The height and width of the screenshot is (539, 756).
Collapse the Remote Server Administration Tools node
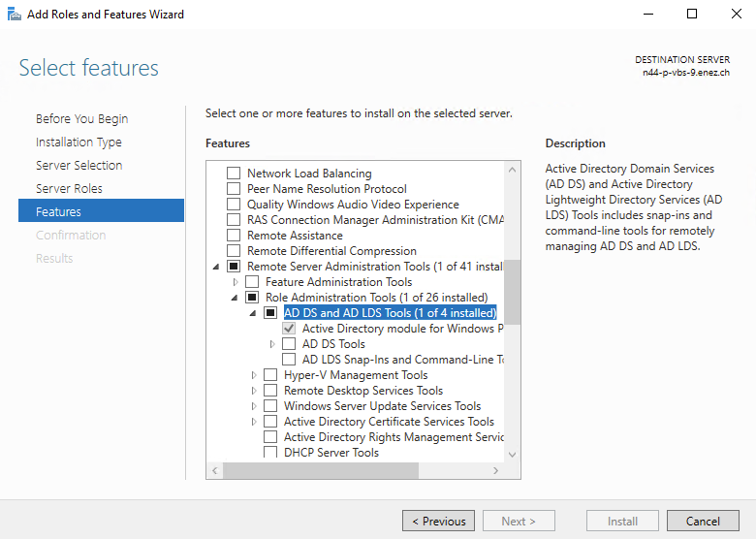pyautogui.click(x=215, y=267)
